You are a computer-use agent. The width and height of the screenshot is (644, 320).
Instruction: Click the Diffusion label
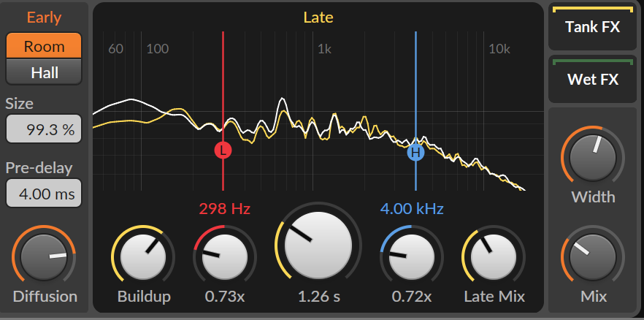pyautogui.click(x=45, y=297)
